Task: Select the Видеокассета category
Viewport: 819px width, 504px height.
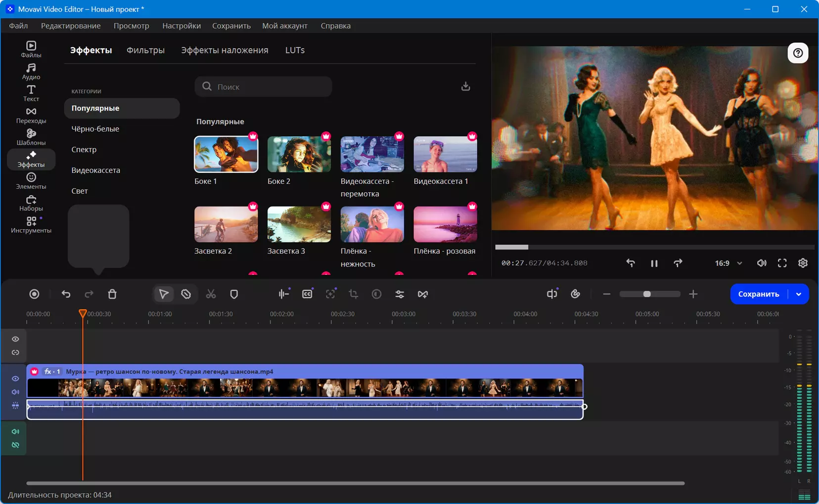Action: [122, 170]
